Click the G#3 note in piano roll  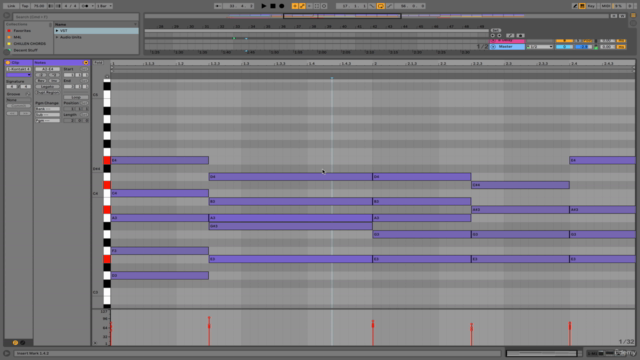tap(290, 226)
